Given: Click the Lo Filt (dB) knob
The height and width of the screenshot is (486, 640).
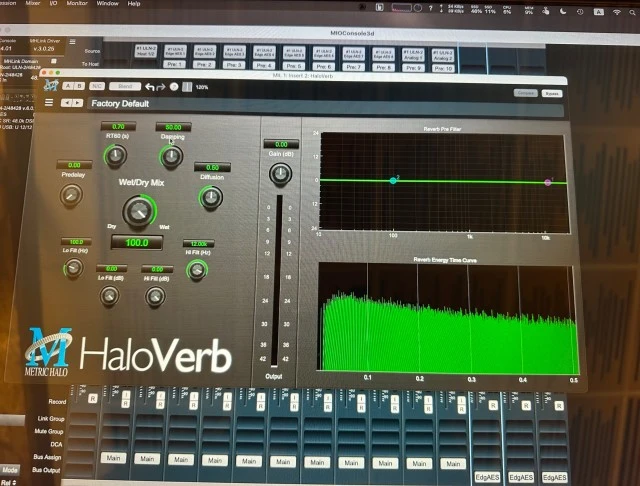Looking at the screenshot, I should pos(110,296).
